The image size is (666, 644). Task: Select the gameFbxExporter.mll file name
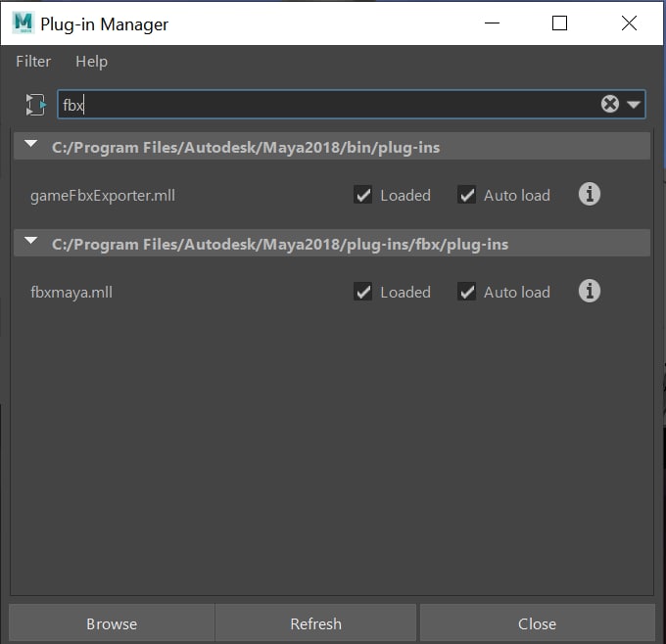(x=103, y=196)
